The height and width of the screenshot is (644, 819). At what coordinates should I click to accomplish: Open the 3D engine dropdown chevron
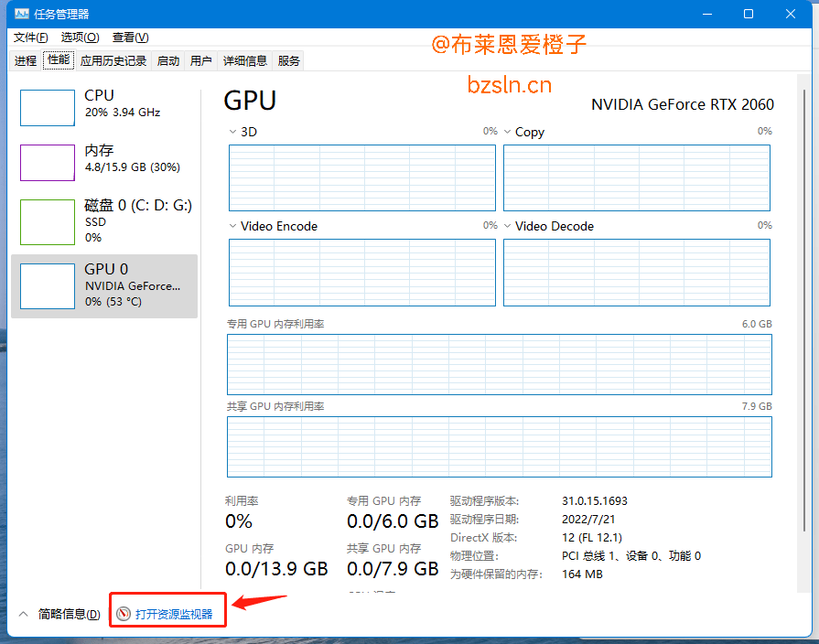pyautogui.click(x=233, y=132)
